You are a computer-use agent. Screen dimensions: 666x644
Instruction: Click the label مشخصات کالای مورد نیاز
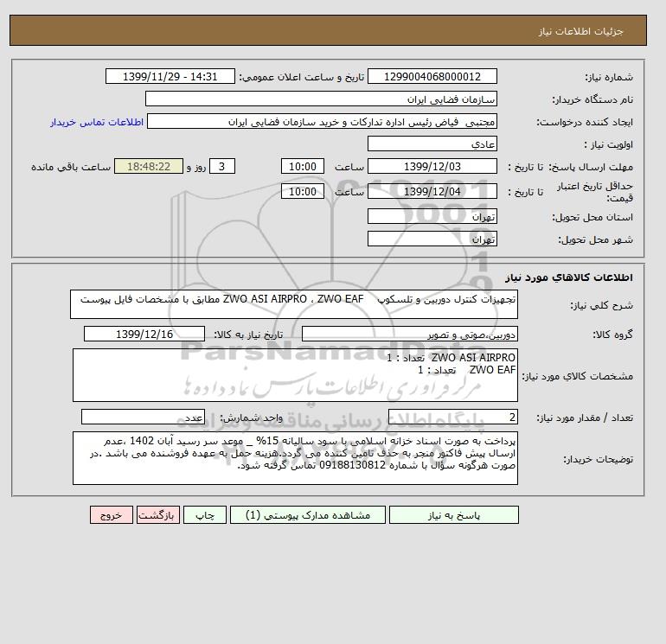(577, 376)
